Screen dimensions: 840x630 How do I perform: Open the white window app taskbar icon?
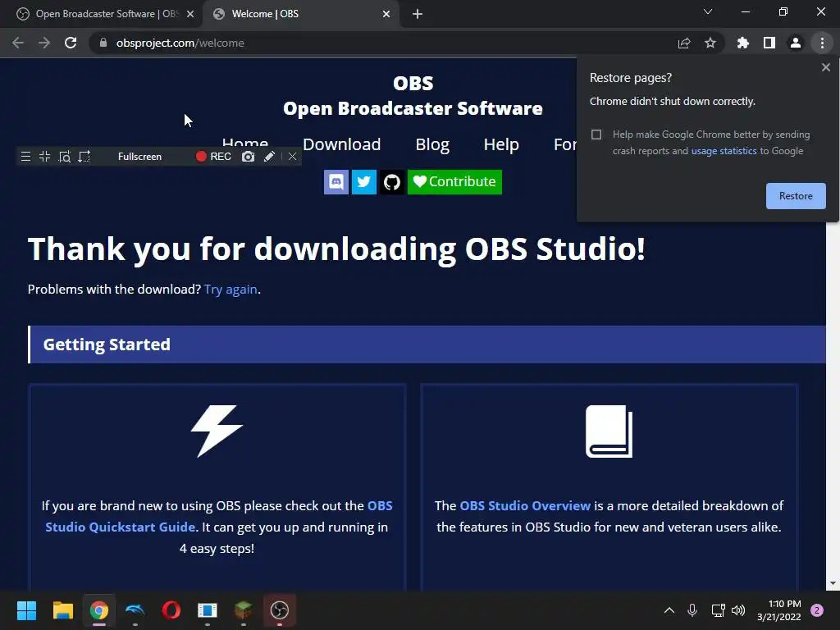click(208, 610)
